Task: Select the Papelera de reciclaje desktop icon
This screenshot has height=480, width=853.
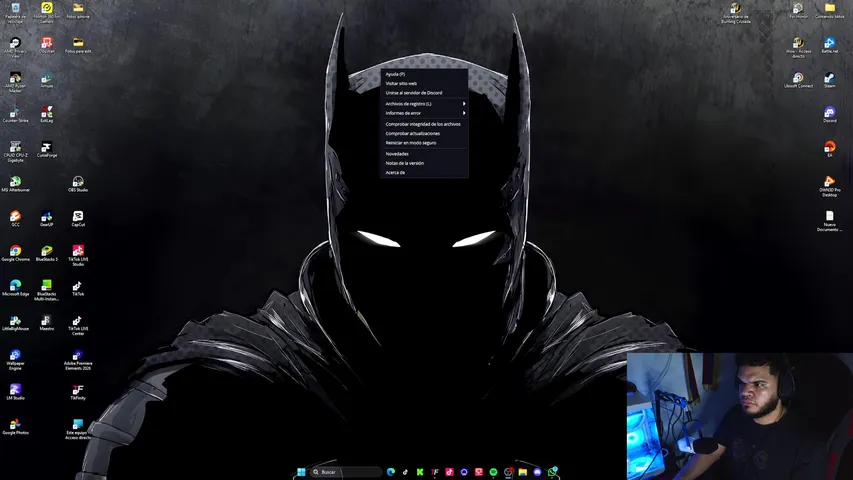Action: tap(15, 13)
